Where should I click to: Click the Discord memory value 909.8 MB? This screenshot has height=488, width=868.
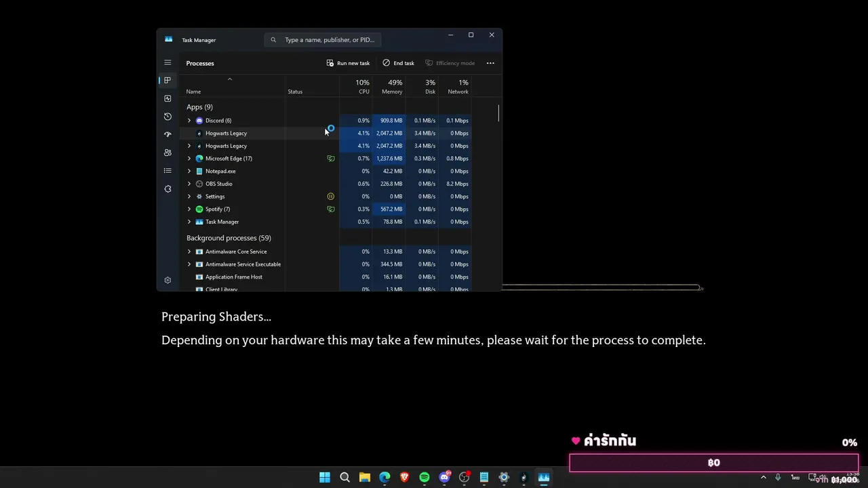[x=391, y=121]
